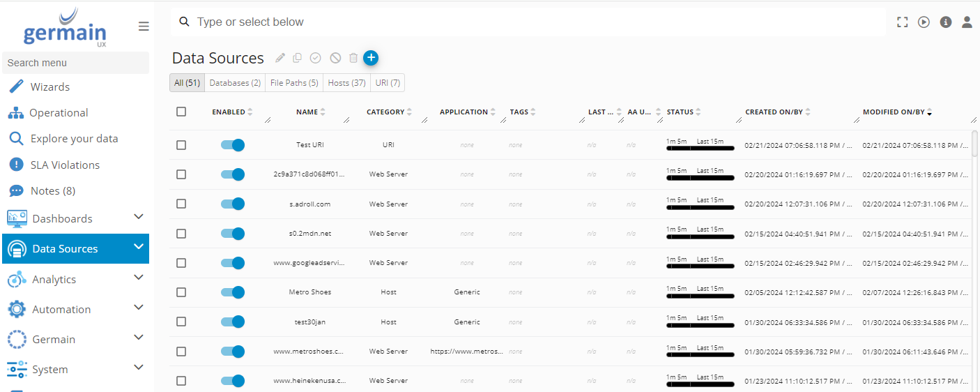Select the Hosts (37) tab

[x=346, y=83]
